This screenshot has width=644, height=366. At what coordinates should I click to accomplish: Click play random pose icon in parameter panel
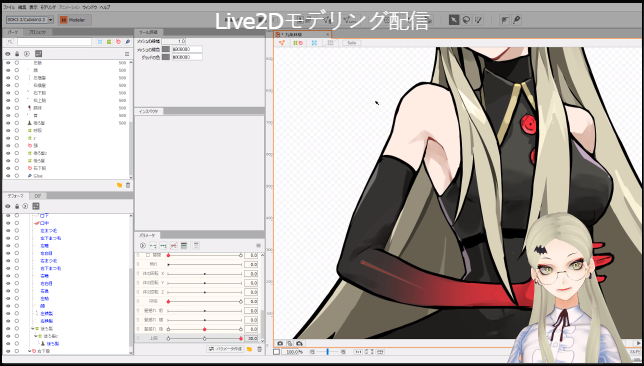[x=143, y=246]
